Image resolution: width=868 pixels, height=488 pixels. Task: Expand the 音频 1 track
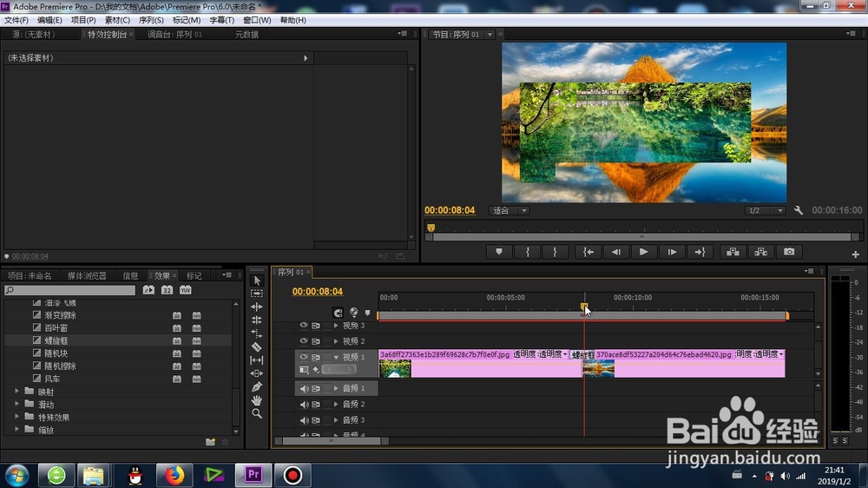[x=336, y=389]
